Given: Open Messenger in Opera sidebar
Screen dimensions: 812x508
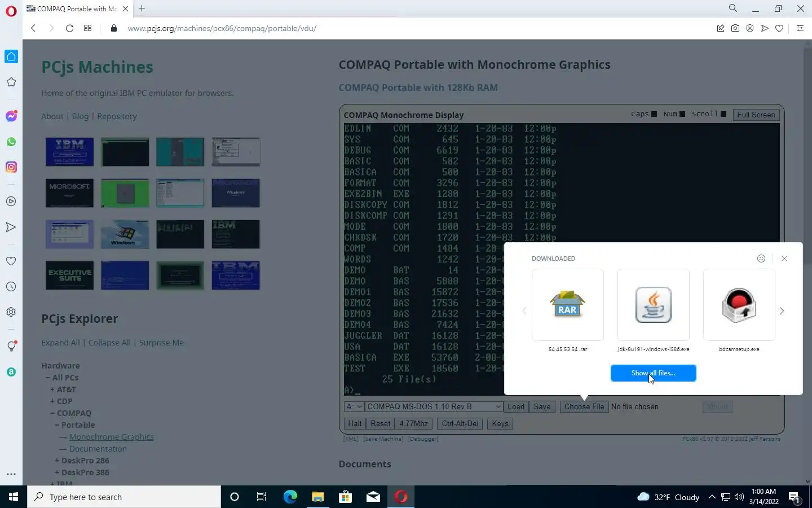Looking at the screenshot, I should pyautogui.click(x=11, y=116).
